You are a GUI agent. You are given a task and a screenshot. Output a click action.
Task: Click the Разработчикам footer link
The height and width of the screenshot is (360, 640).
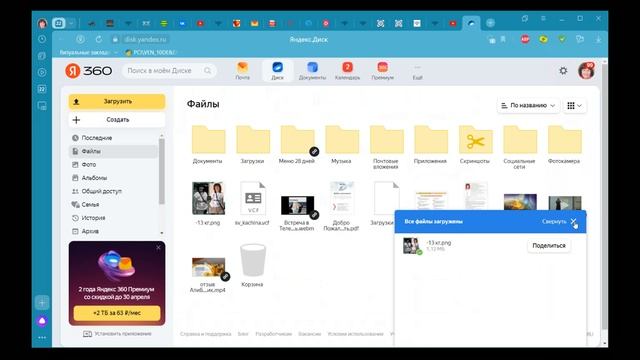coord(273,334)
